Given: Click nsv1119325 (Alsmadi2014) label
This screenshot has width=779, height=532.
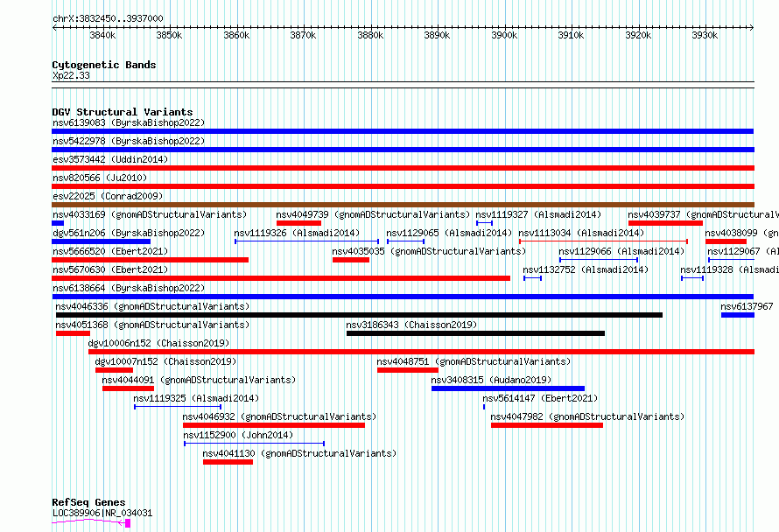Looking at the screenshot, I should (x=196, y=398).
